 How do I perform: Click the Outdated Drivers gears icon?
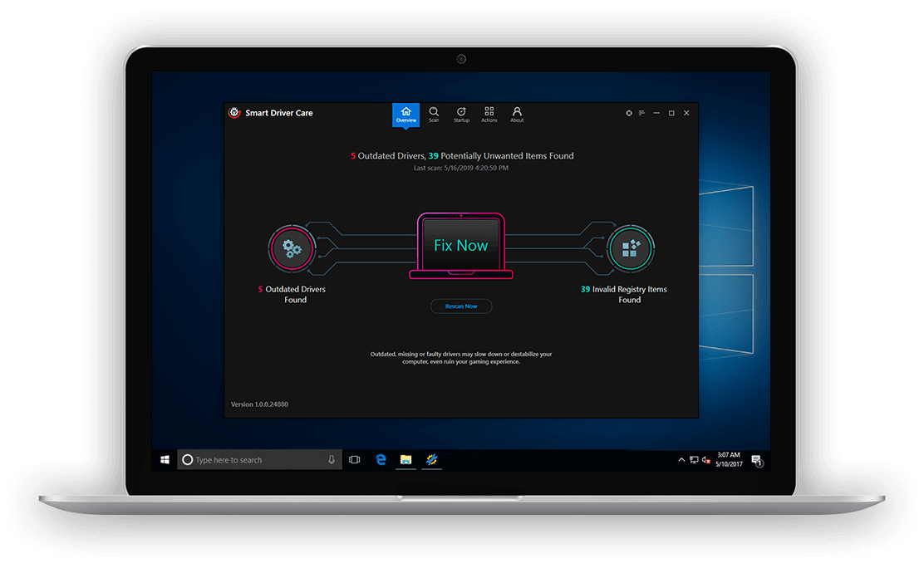click(292, 248)
